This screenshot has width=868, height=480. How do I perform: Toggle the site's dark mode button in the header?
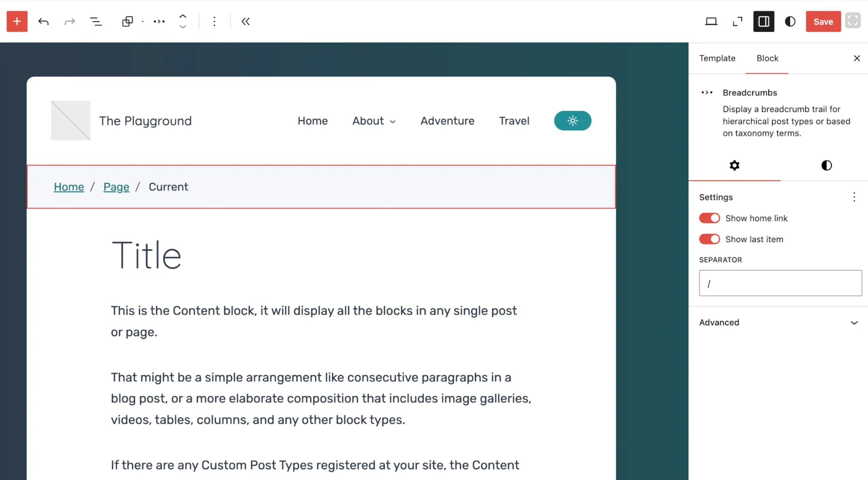(x=572, y=121)
